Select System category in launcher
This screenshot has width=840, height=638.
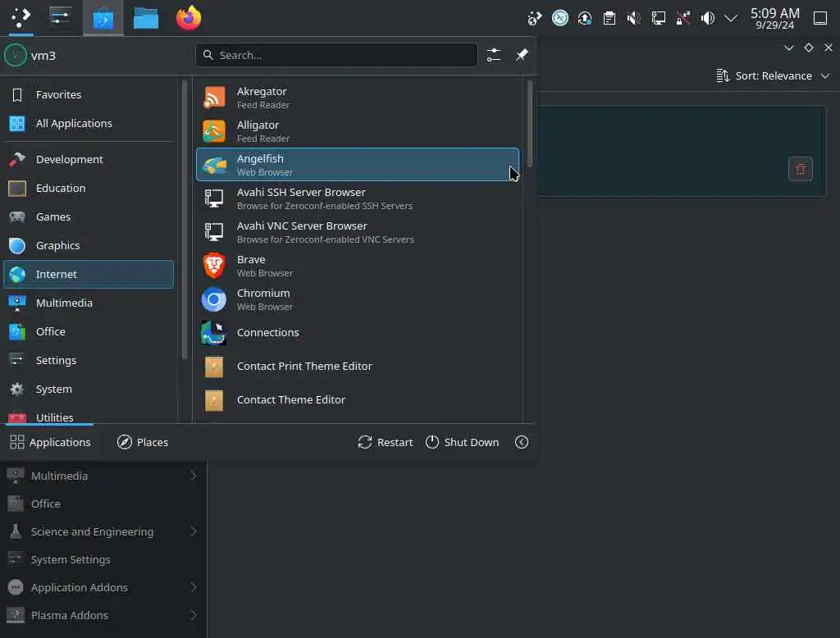[x=89, y=389]
